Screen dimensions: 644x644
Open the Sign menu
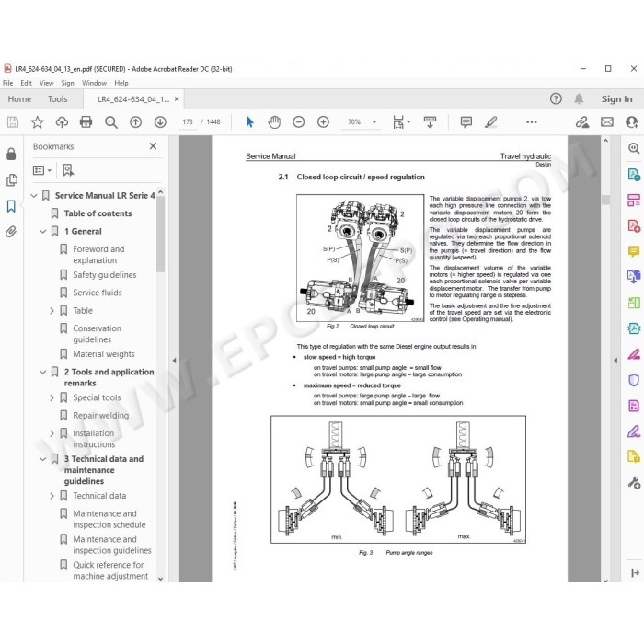click(68, 83)
